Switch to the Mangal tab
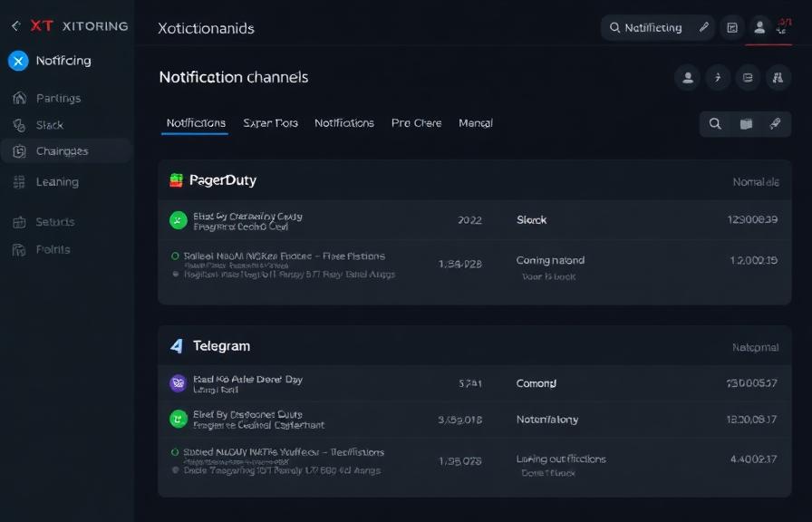This screenshot has height=522, width=812. [x=475, y=122]
